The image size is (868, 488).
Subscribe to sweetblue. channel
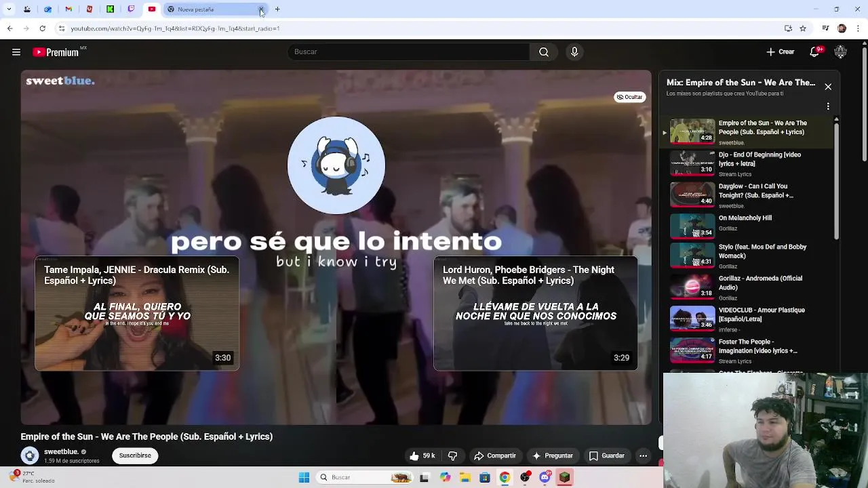135,455
